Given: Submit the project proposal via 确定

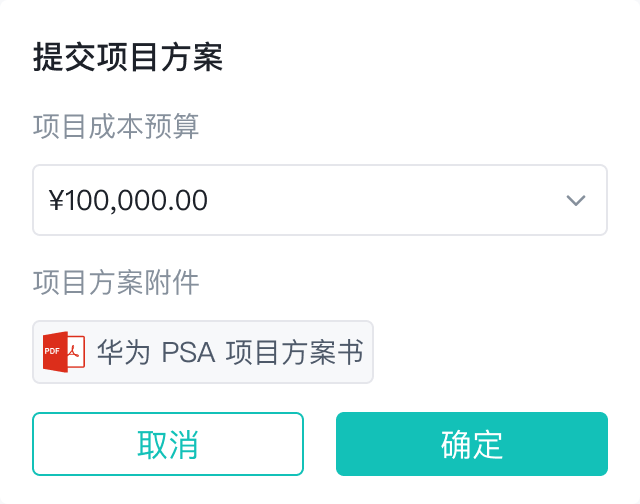Looking at the screenshot, I should (471, 444).
